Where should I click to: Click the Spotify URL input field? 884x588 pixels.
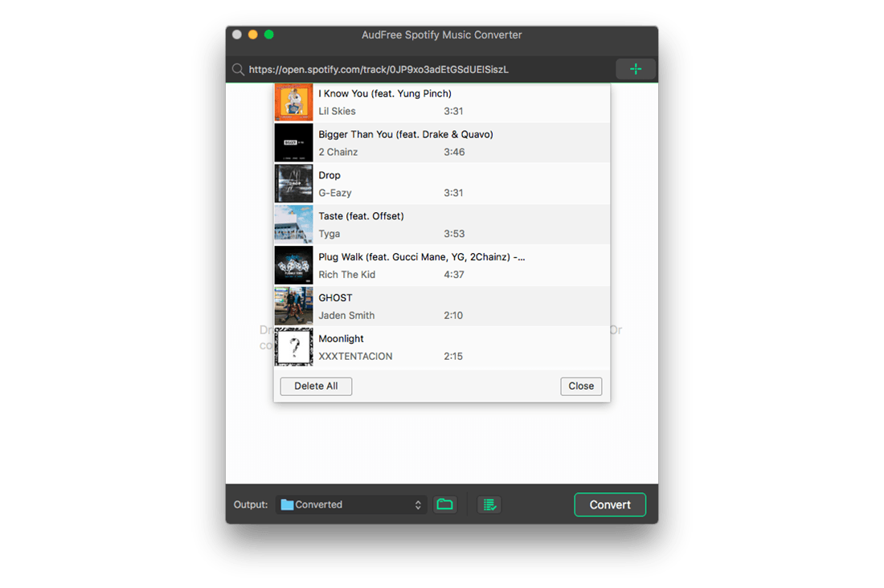point(426,70)
